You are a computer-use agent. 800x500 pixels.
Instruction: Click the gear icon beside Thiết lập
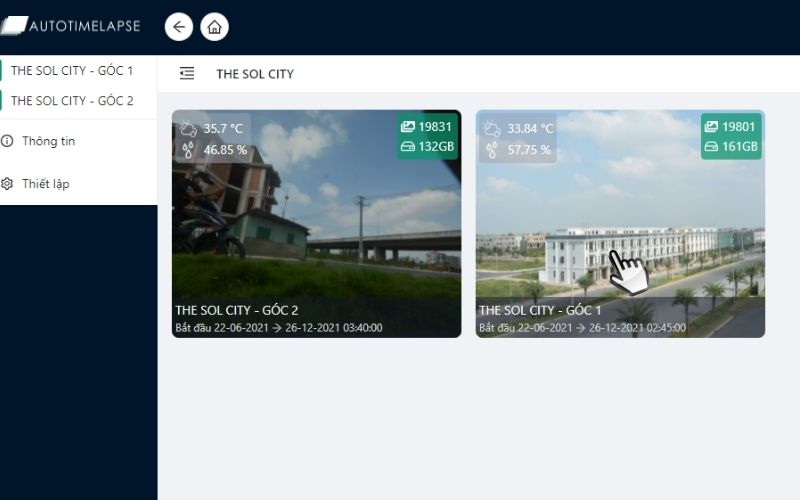(7, 184)
